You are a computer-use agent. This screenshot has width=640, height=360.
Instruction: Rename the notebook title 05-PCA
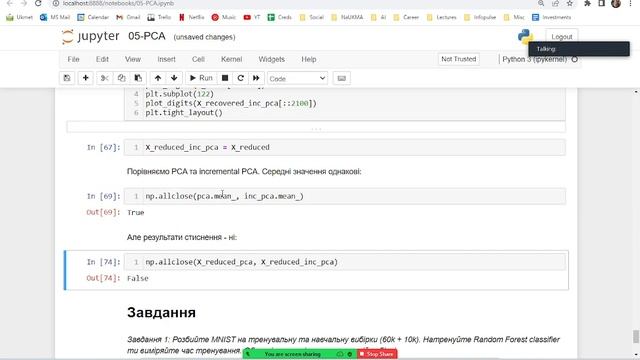click(x=147, y=36)
